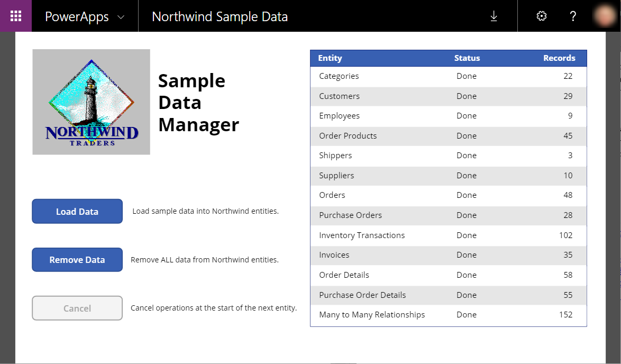Select the Many to Many Relationships row
621x364 pixels.
(x=448, y=314)
